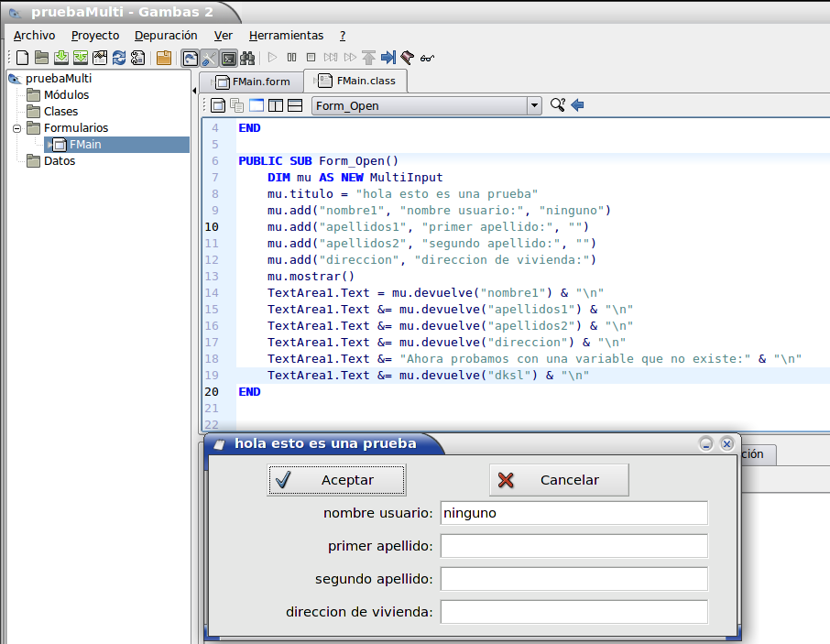Image resolution: width=830 pixels, height=644 pixels.
Task: Click the copy-pages icon in editor toolbar
Action: tap(237, 105)
